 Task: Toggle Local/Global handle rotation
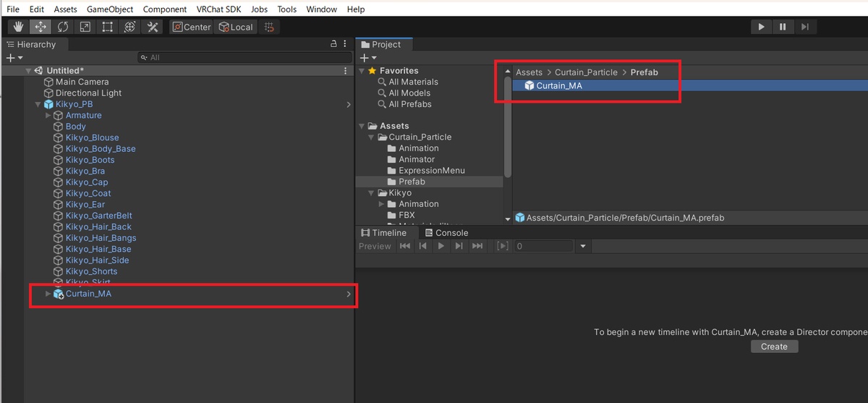coord(236,27)
